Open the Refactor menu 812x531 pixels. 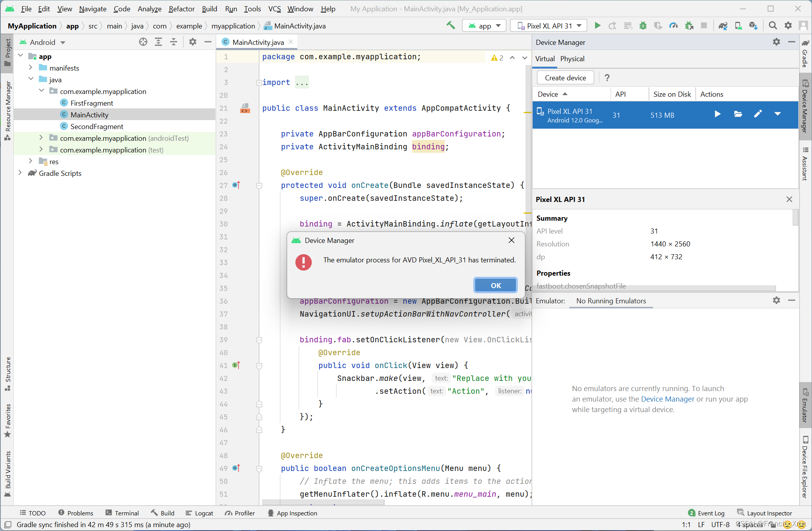181,9
